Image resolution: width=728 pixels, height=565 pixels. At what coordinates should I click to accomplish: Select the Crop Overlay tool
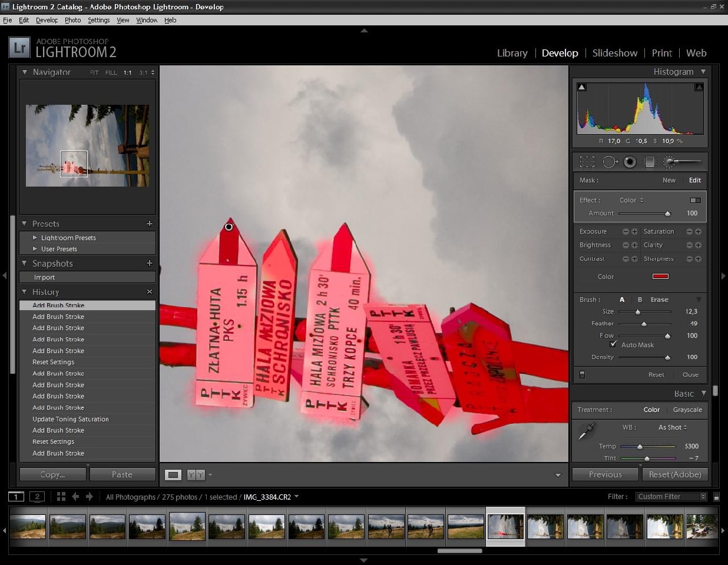pyautogui.click(x=587, y=162)
